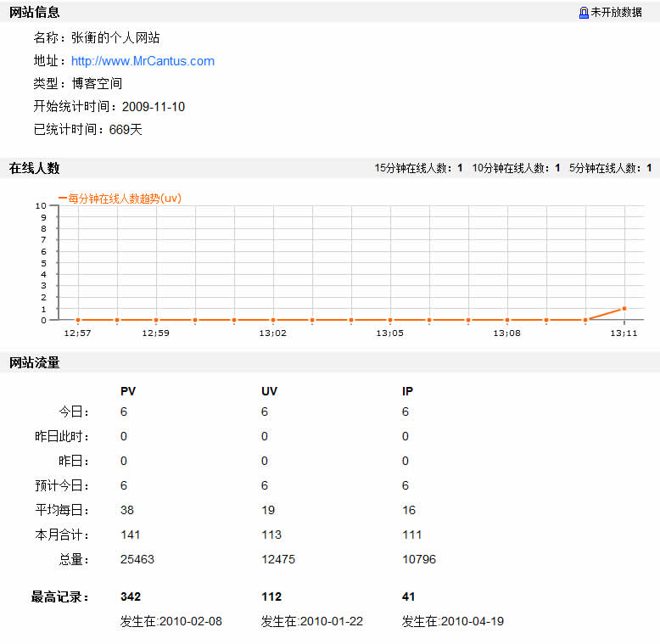Click the 在线人数 section header

[34, 168]
